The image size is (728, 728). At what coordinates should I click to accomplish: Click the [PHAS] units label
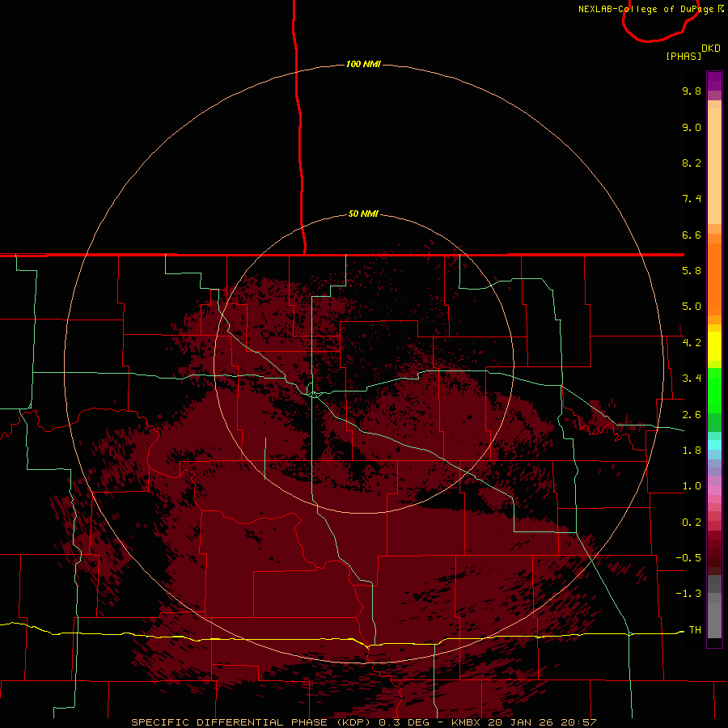(x=684, y=56)
